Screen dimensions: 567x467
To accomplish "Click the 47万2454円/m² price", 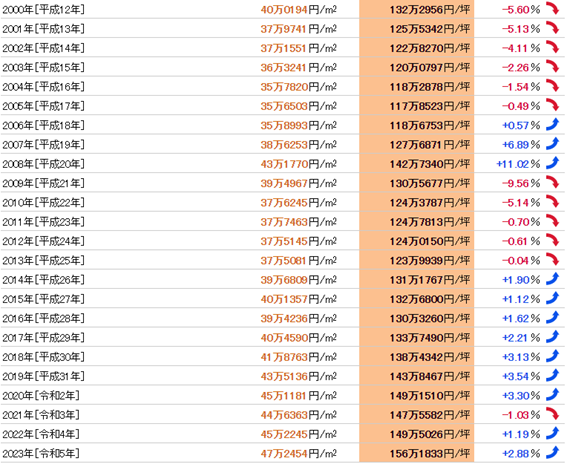I will (299, 454).
